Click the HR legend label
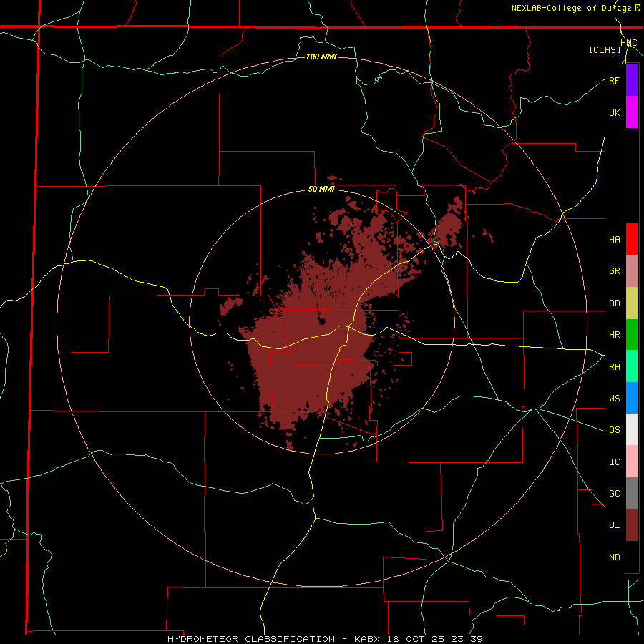This screenshot has height=644, width=644. pyautogui.click(x=614, y=335)
